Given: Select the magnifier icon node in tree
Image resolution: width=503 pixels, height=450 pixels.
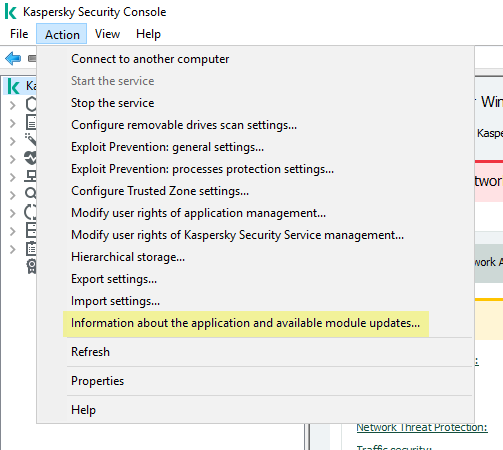Looking at the screenshot, I should coord(31,193).
